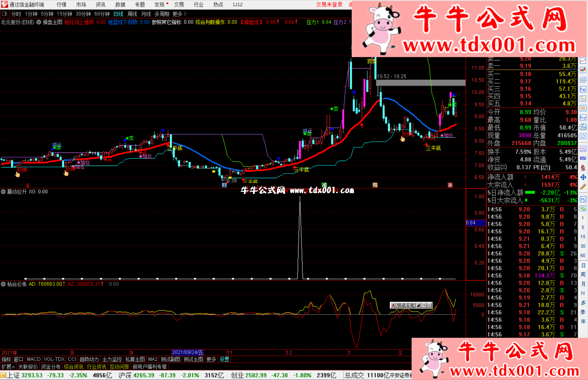Open the orange document icon in sidebar
The image size is (588, 380).
click(x=583, y=108)
